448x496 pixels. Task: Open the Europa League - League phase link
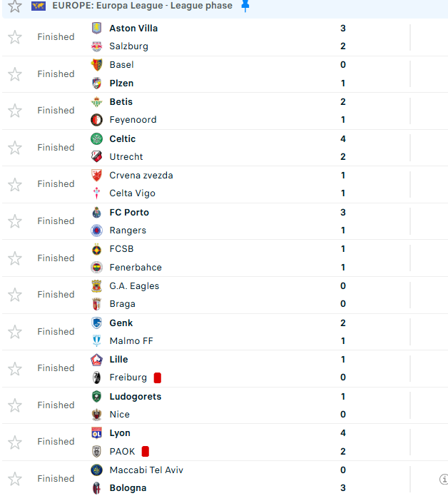[142, 6]
